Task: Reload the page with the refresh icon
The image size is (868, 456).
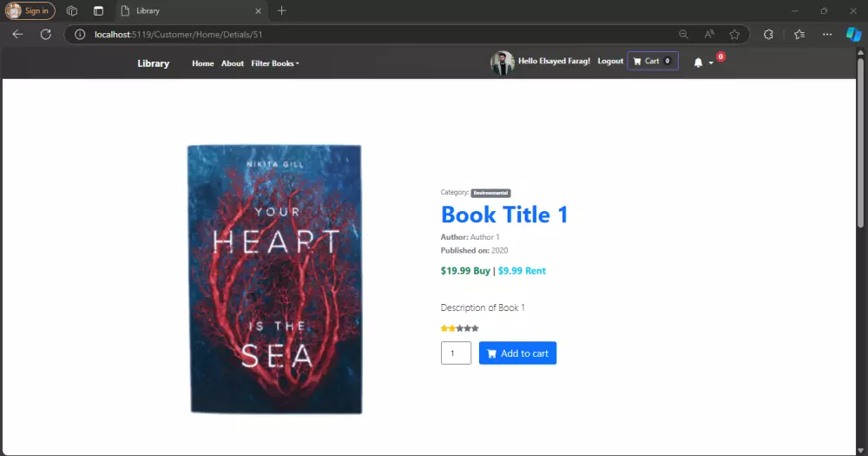Action: (46, 35)
